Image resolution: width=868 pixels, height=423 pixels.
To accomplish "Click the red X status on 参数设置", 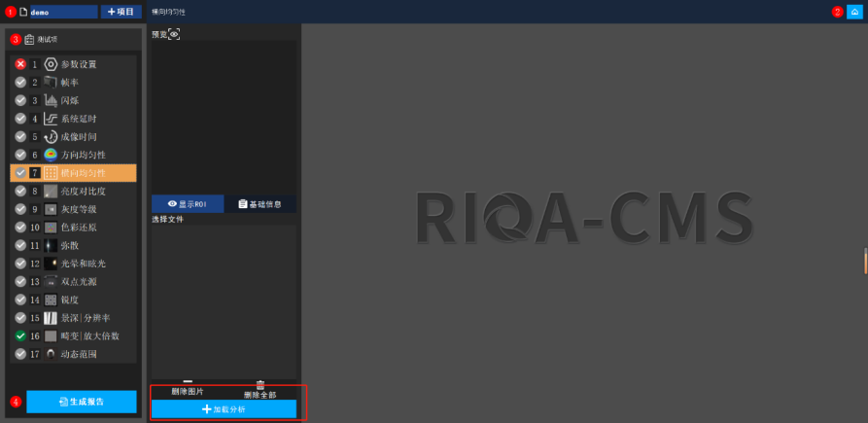I will [x=20, y=64].
